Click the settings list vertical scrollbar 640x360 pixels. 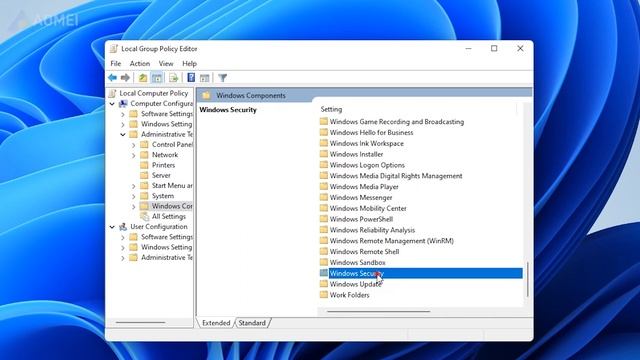click(527, 279)
